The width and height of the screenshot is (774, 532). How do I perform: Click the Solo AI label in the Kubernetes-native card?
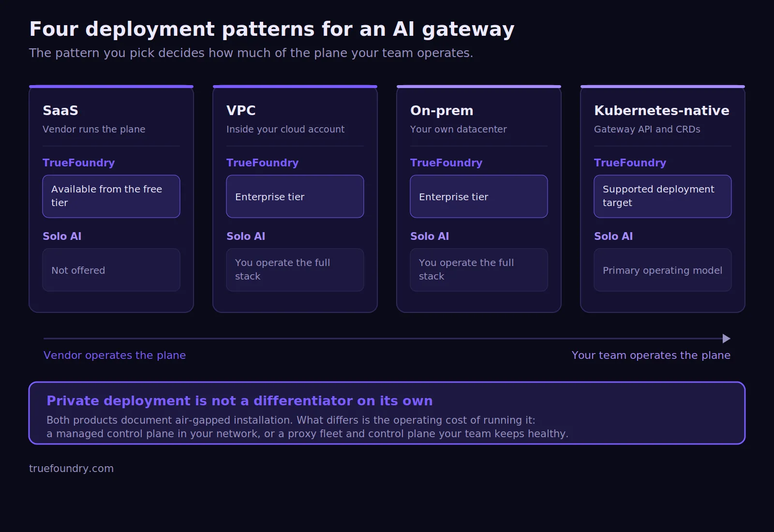pyautogui.click(x=613, y=236)
